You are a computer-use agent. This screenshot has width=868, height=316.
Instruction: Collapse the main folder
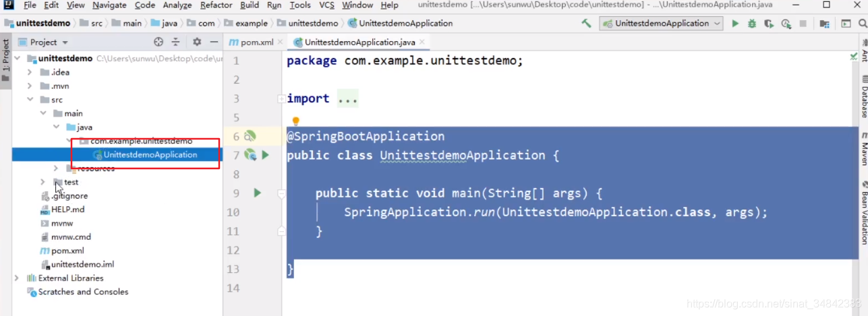coord(42,113)
